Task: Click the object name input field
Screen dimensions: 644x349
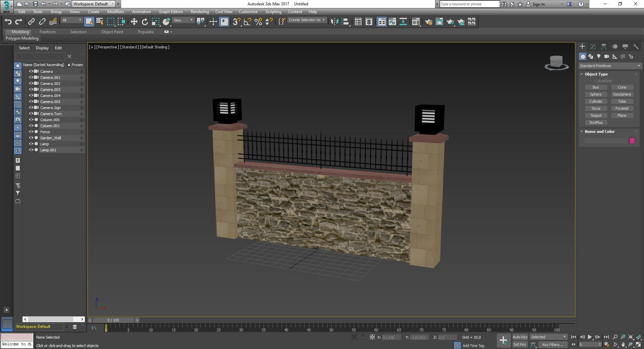Action: [x=606, y=141]
